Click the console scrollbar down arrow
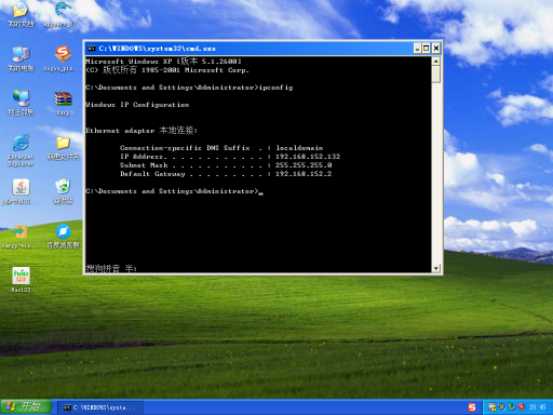Viewport: 553px width, 415px height. 436,268
